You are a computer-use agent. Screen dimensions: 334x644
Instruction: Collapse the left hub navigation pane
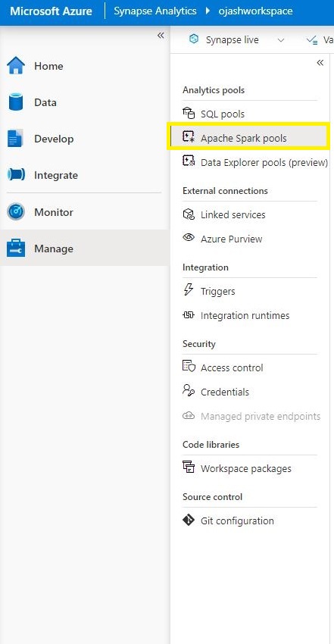161,36
